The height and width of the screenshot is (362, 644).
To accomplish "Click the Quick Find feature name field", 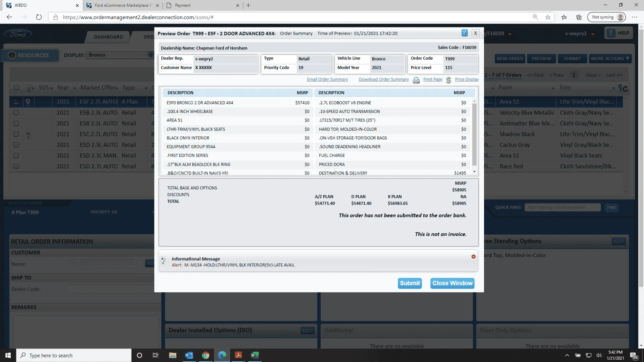I will pos(563,207).
